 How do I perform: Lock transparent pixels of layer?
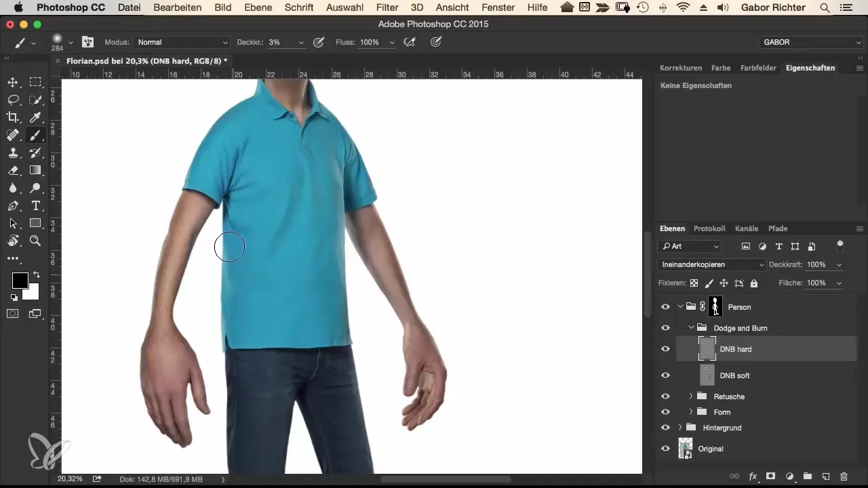pos(694,283)
